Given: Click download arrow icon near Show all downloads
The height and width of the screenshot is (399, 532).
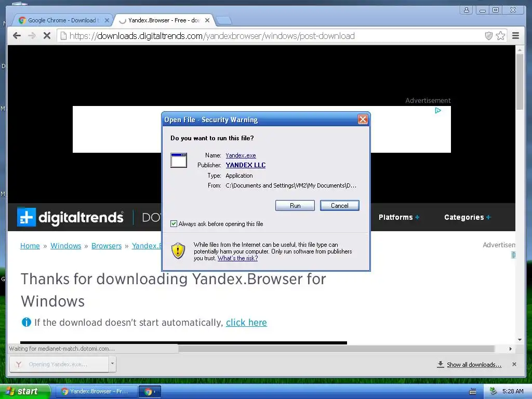Looking at the screenshot, I should click(440, 364).
